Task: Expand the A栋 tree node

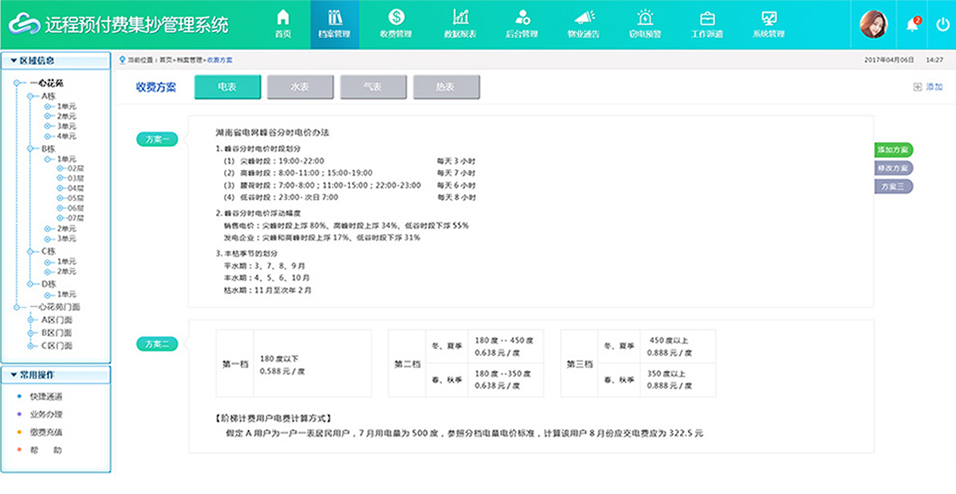Action: (x=48, y=96)
